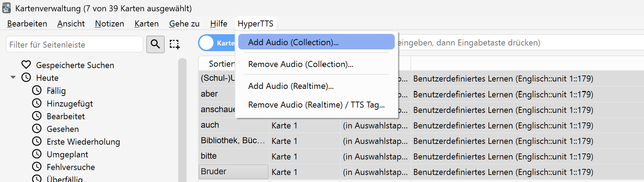644x182 pixels.
Task: Choose Remove Audio (Collection)...
Action: point(316,64)
